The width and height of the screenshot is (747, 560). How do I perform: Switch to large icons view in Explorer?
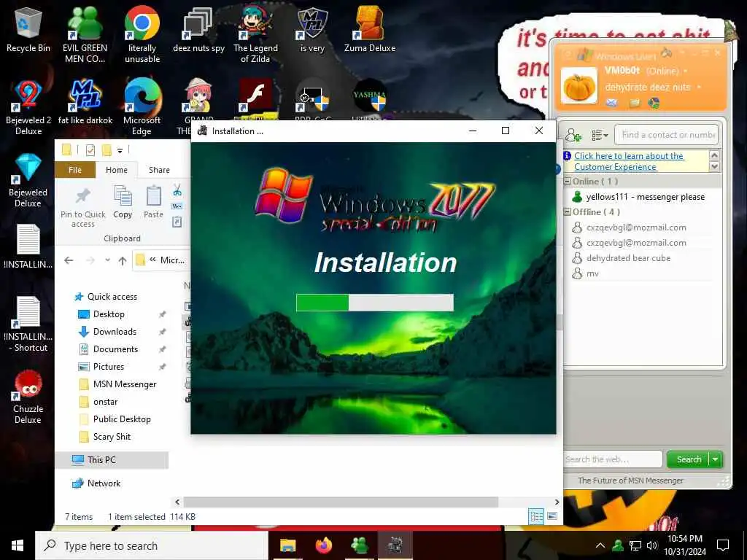(552, 516)
